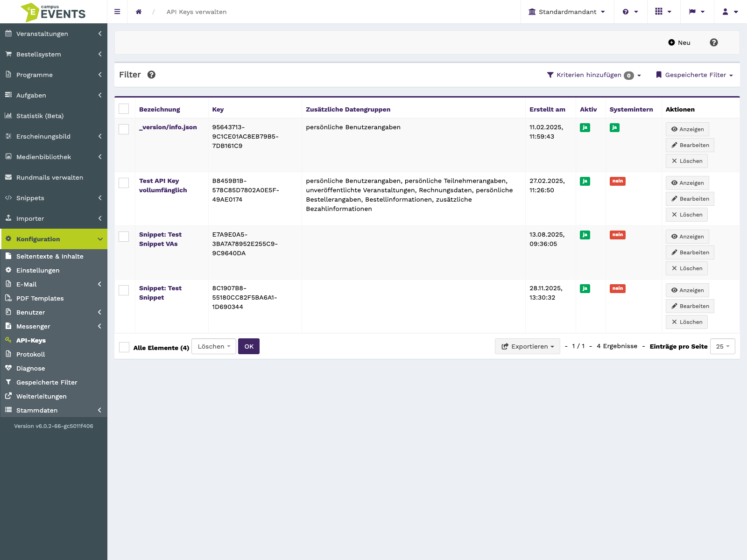
Task: Click Anzeigen for _version/info.json
Action: 687,129
